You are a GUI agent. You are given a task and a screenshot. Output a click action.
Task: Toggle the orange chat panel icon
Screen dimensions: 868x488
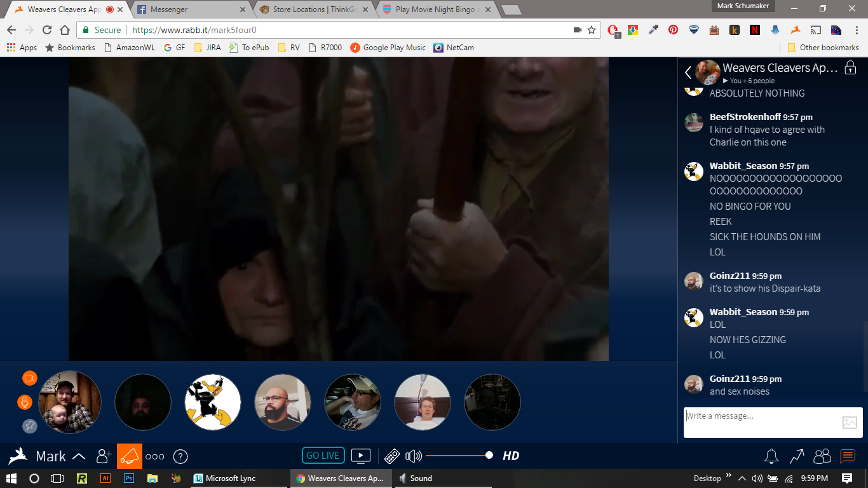pyautogui.click(x=848, y=456)
